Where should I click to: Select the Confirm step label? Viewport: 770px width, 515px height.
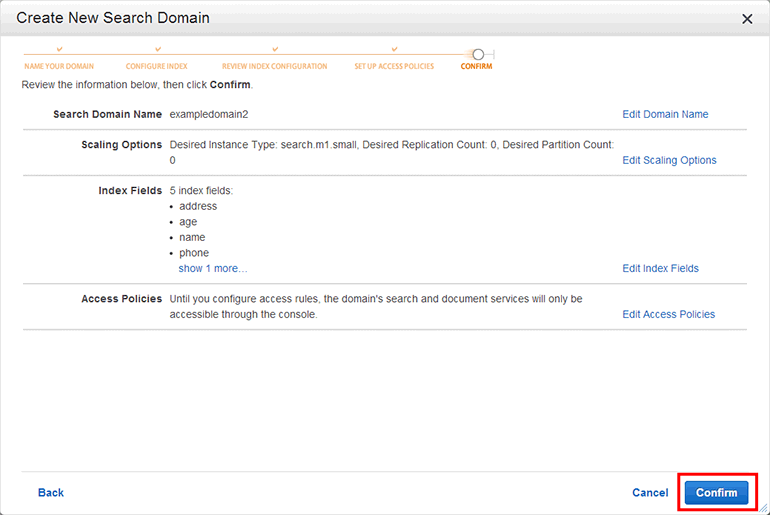coord(476,67)
